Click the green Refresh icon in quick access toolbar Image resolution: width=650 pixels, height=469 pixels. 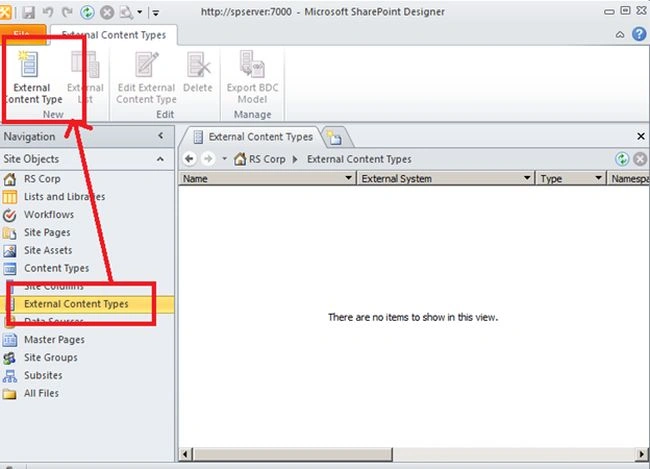point(87,12)
